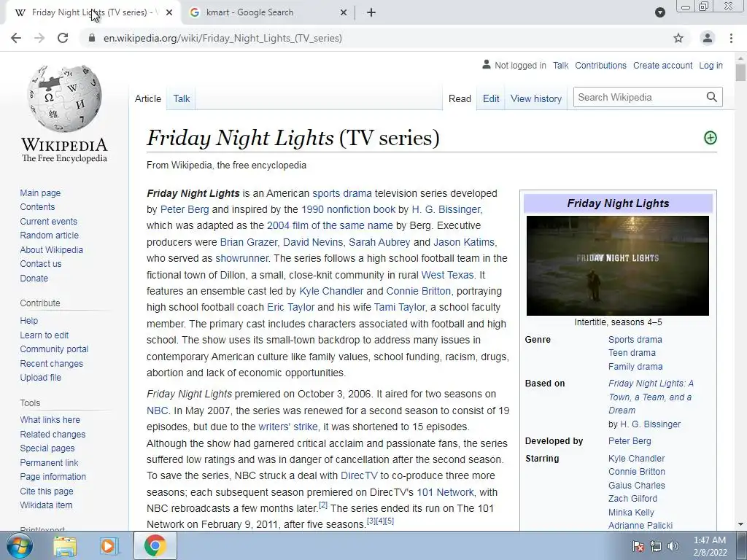This screenshot has height=560, width=747.
Task: Click the browser back arrow
Action: 16,38
